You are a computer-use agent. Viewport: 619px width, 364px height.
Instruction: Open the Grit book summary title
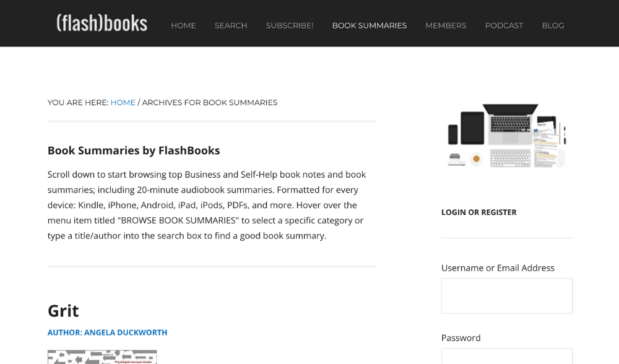[63, 310]
